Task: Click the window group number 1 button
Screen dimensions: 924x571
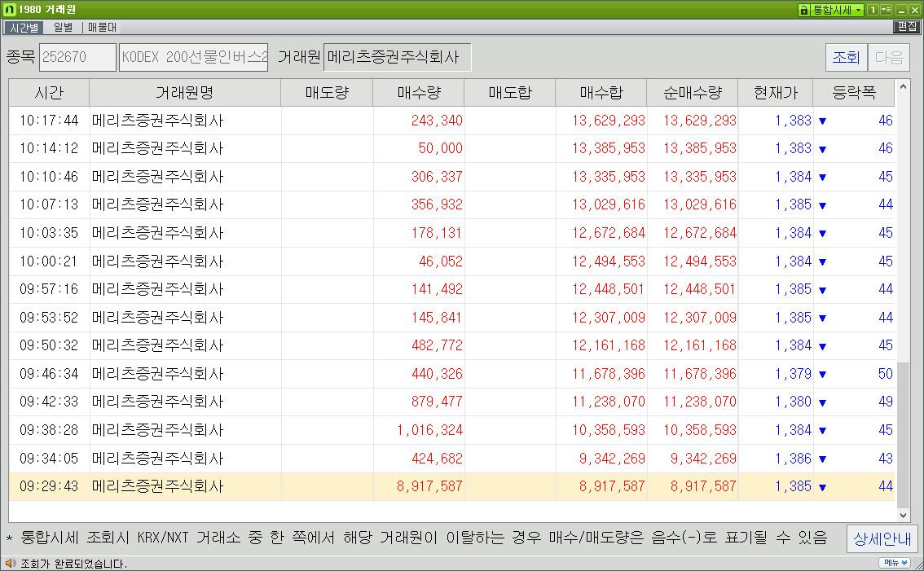Action: [873, 10]
